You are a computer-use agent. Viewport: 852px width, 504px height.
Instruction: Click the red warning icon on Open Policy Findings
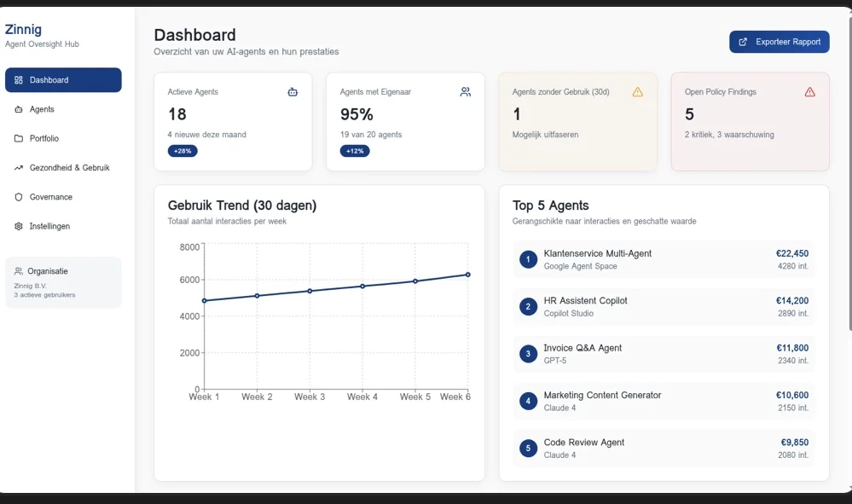809,92
